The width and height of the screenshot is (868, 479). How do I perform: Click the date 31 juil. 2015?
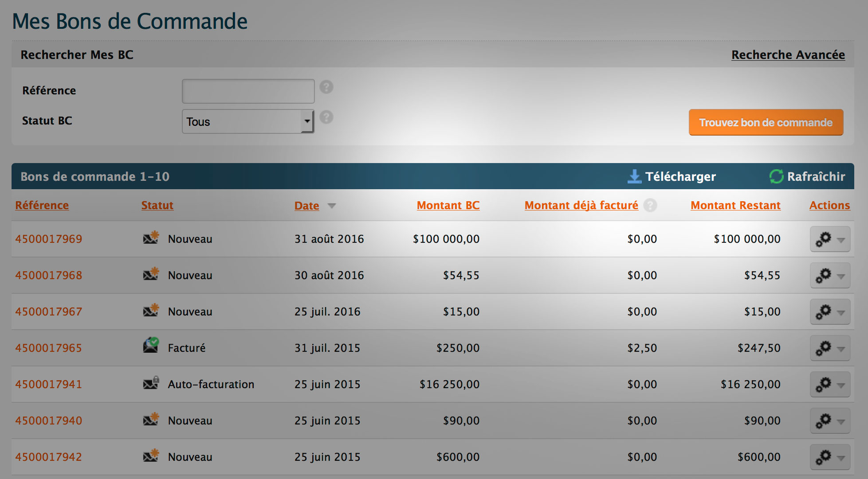pyautogui.click(x=327, y=348)
